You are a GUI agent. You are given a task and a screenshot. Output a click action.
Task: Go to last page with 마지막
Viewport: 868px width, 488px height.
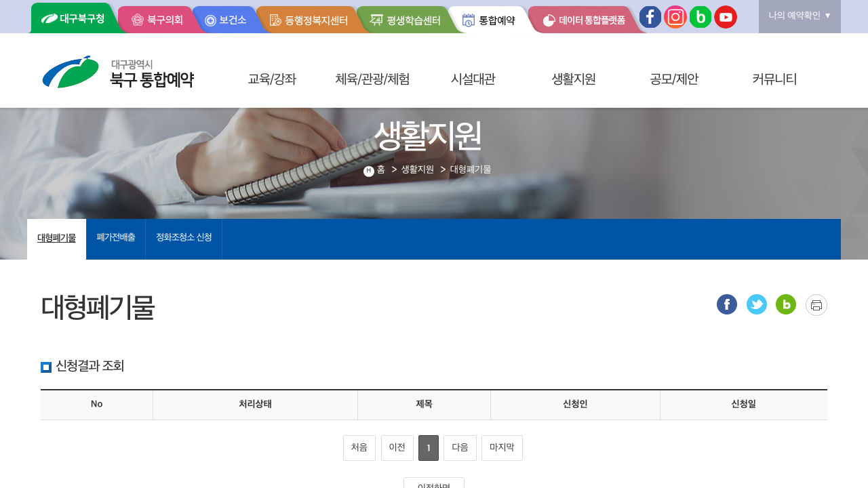pyautogui.click(x=502, y=448)
